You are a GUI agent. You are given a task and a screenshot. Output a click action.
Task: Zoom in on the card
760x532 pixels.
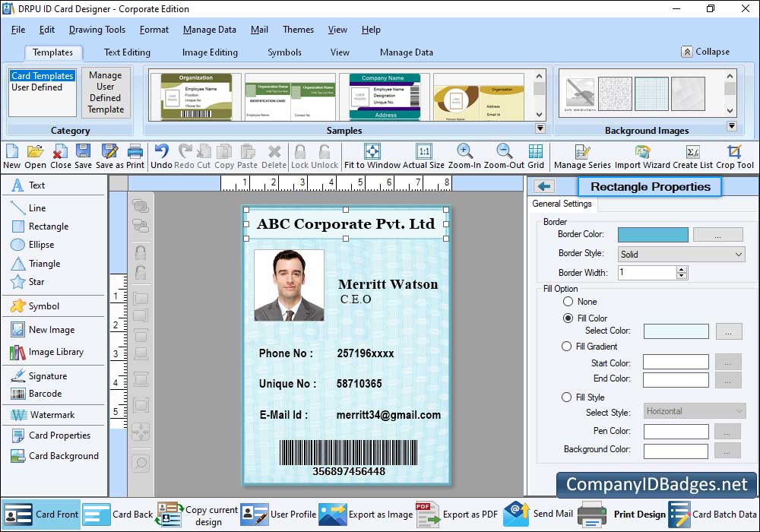point(464,157)
